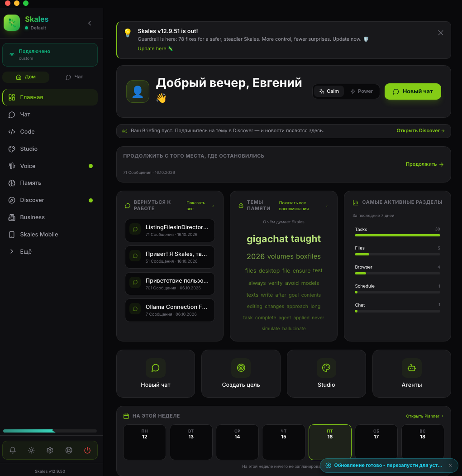Collapse the sidebar with the chevron
The width and height of the screenshot is (462, 476).
point(90,23)
